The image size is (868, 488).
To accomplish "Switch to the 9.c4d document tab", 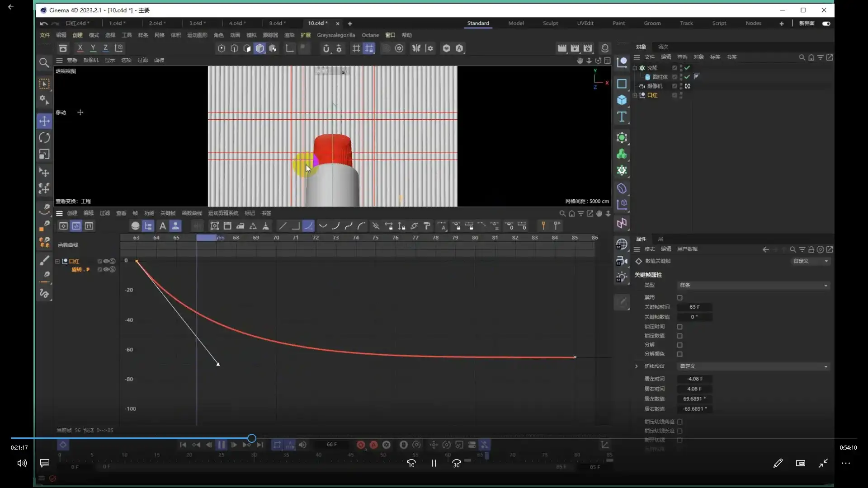I will click(275, 23).
